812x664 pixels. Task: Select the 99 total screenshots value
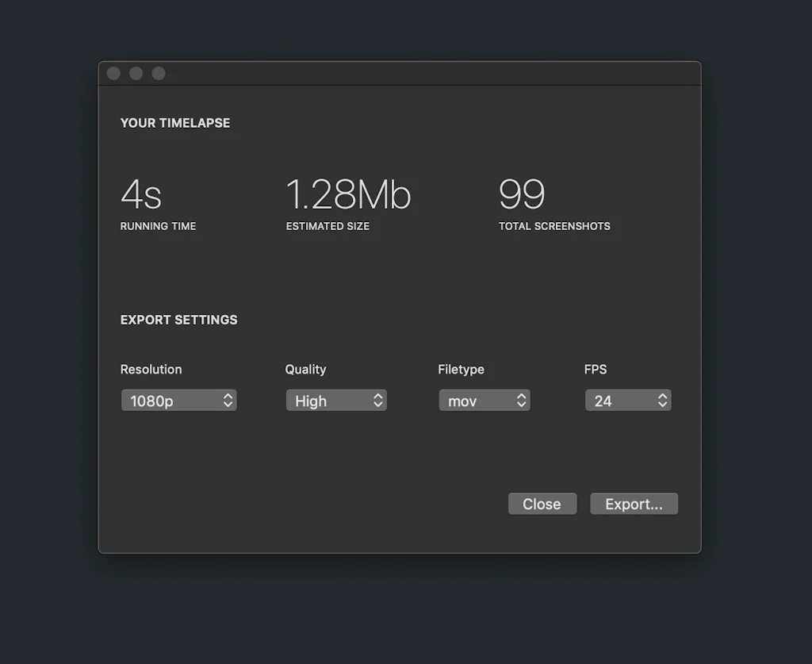pos(521,195)
